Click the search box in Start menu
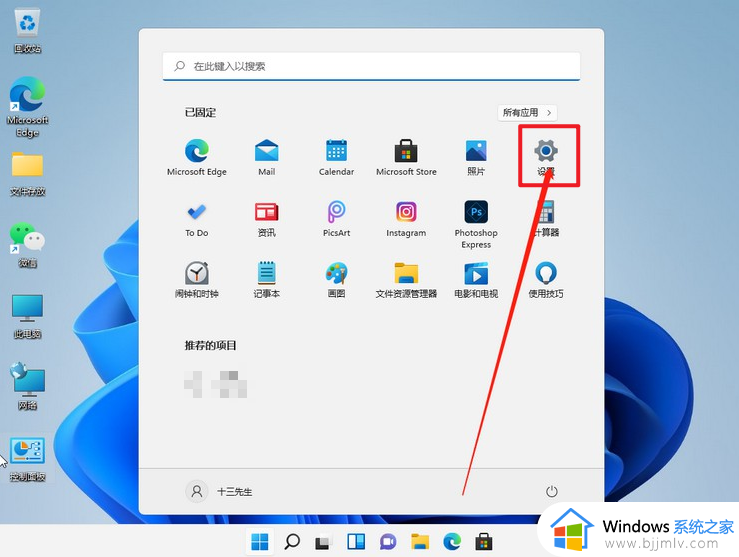The height and width of the screenshot is (557, 739). (371, 66)
